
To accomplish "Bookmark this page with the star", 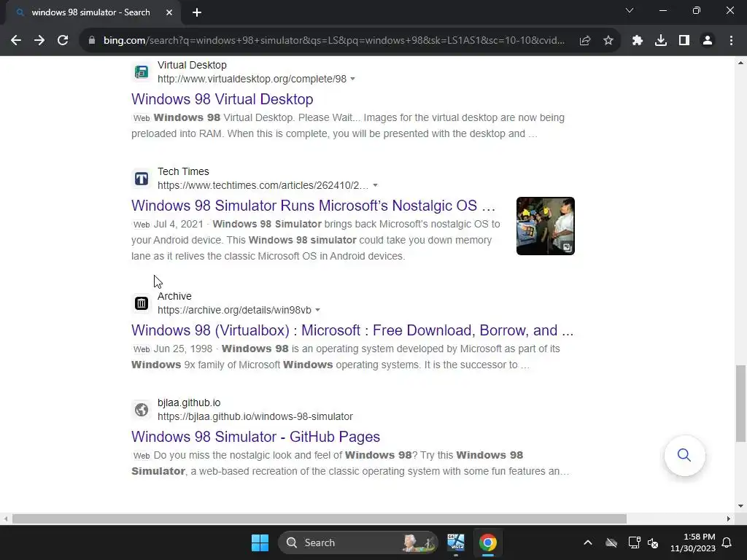I will point(608,41).
